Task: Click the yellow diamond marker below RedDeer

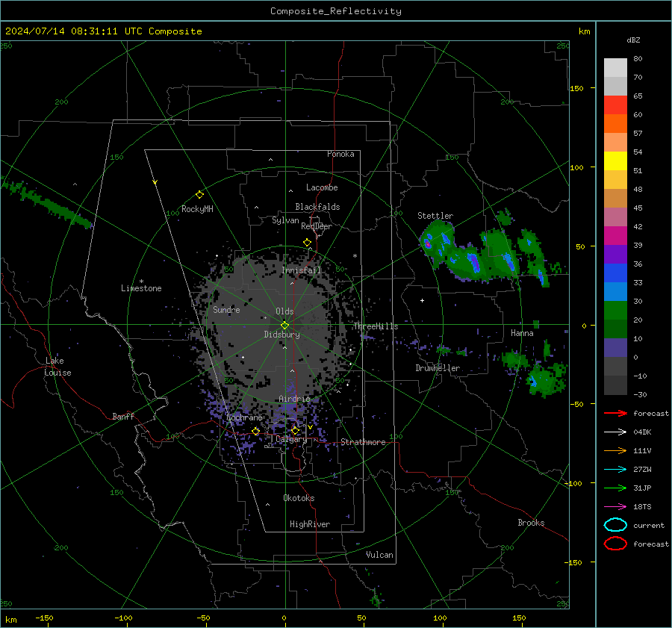Action: tap(308, 243)
